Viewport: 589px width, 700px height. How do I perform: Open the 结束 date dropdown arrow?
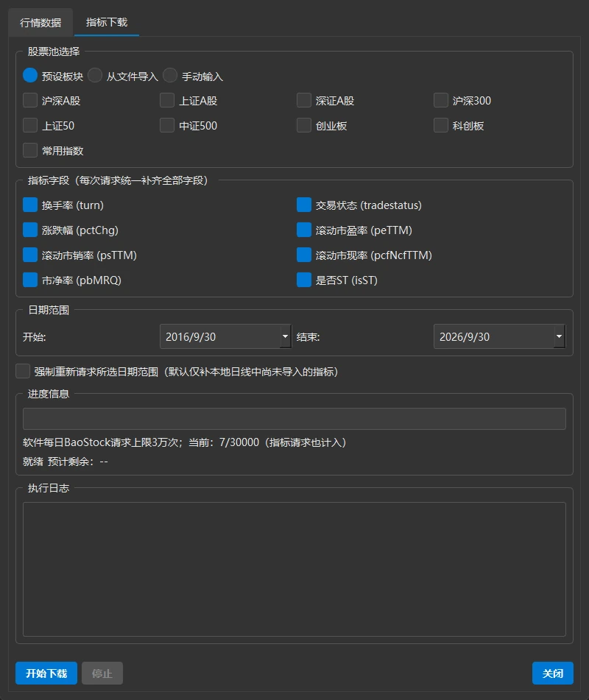pyautogui.click(x=559, y=336)
